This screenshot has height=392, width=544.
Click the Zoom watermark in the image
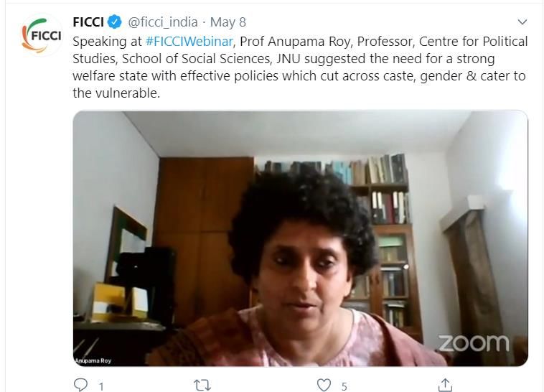(x=474, y=343)
